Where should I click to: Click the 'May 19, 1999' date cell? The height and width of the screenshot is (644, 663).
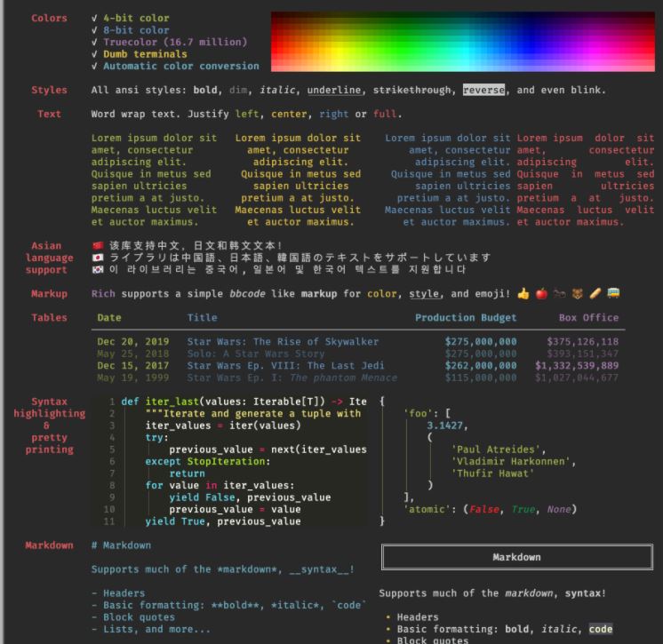133,378
